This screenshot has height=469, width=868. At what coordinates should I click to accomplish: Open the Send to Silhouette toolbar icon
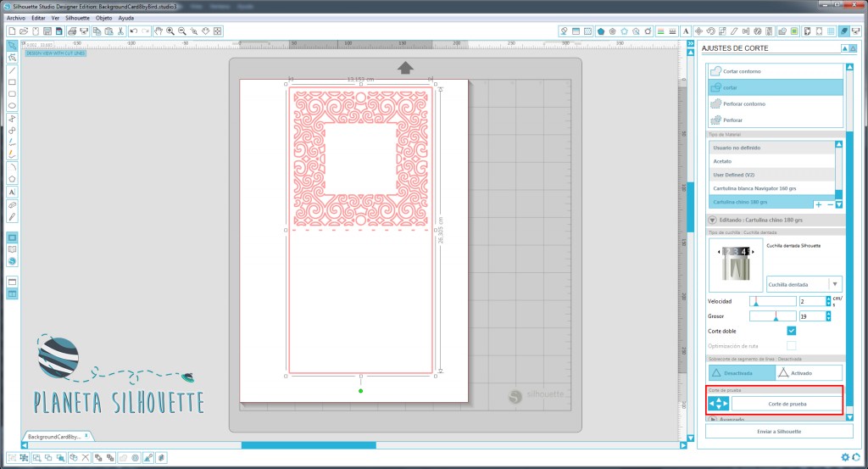[855, 31]
